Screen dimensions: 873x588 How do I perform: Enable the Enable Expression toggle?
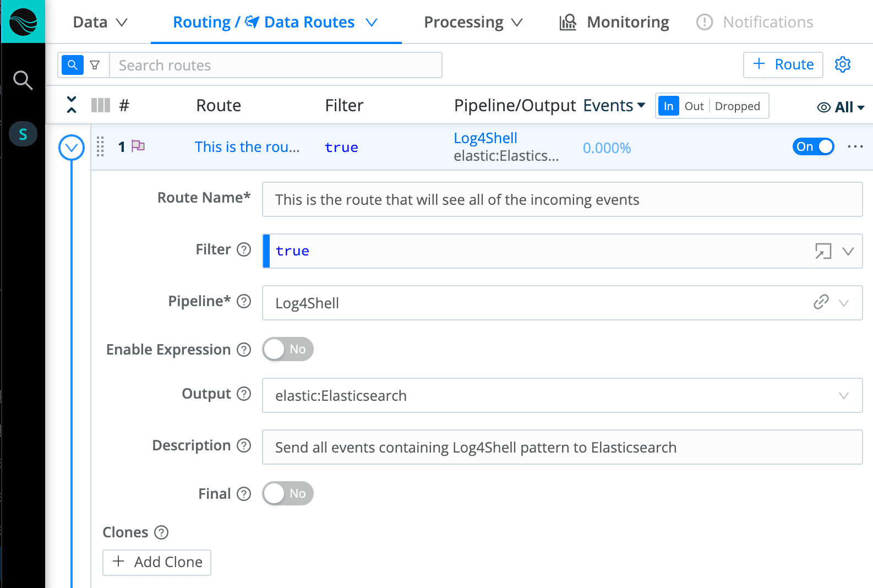(287, 349)
